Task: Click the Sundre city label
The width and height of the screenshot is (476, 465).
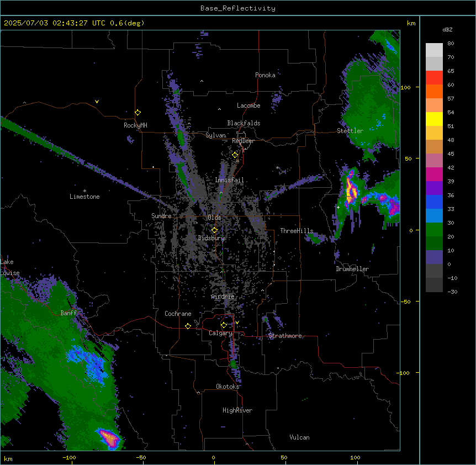Action: pyautogui.click(x=161, y=216)
